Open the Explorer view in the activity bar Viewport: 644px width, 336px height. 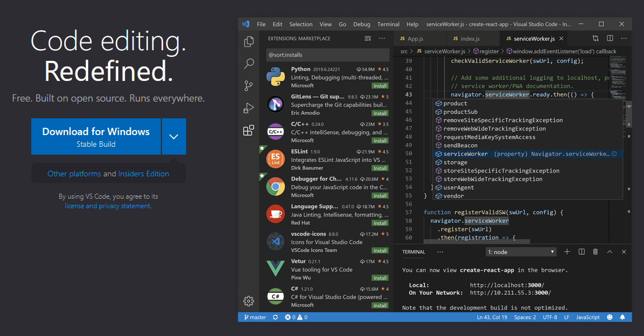point(249,41)
